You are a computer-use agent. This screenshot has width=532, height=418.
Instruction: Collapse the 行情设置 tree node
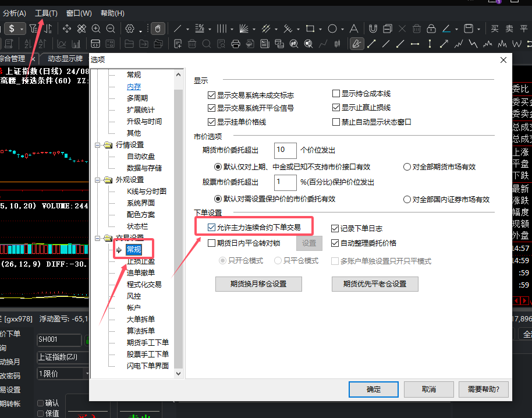pyautogui.click(x=98, y=145)
